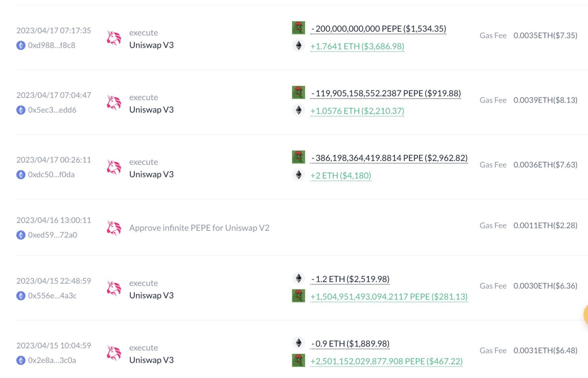
Task: Click Uniswap icon on Approve infinite PEPE row
Action: point(114,228)
